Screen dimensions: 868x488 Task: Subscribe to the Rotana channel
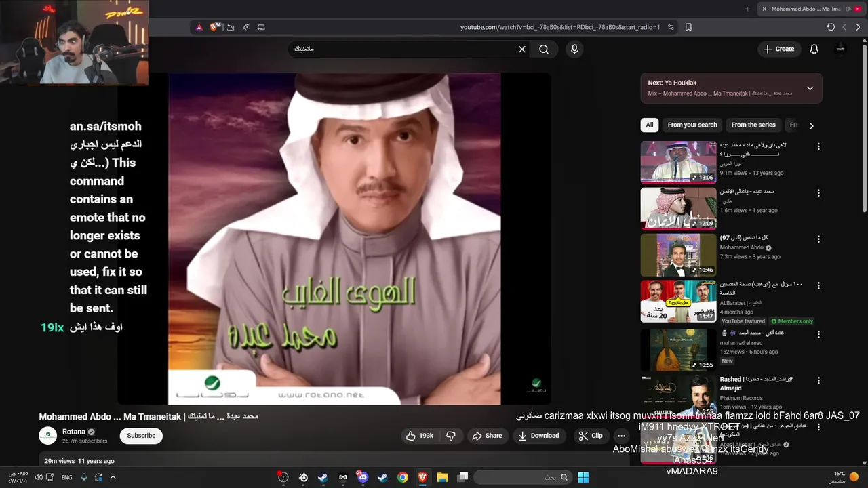[x=141, y=436]
